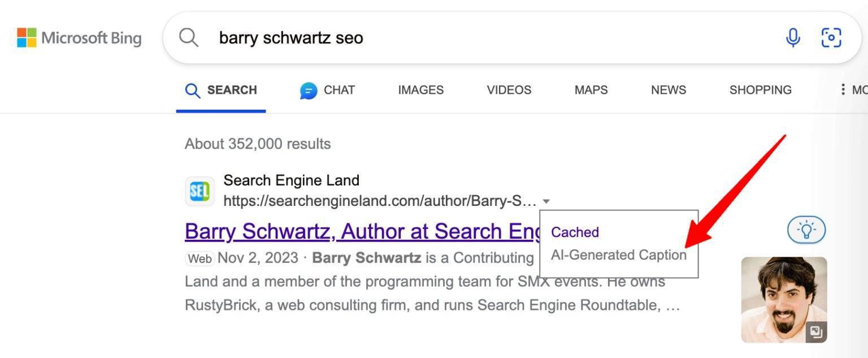Viewport: 868px width, 358px height.
Task: Click the Chat bubble icon
Action: [x=309, y=90]
